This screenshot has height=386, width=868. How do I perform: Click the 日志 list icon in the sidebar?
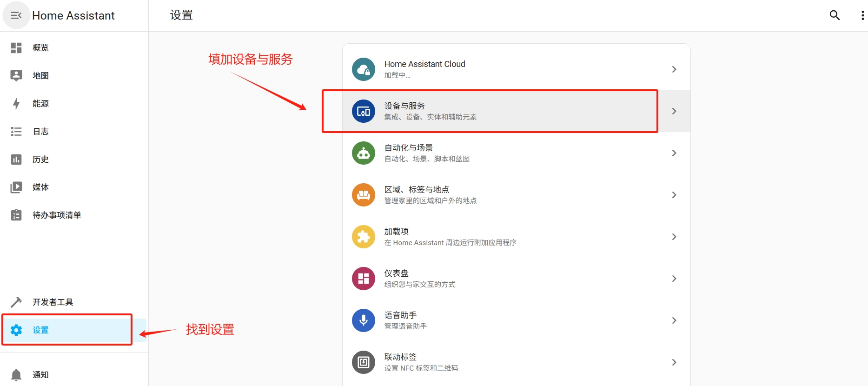click(x=16, y=132)
